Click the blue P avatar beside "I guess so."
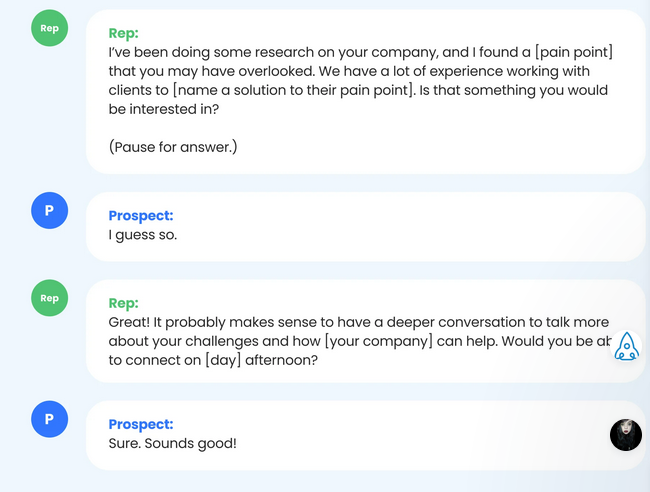The height and width of the screenshot is (492, 650). (x=49, y=210)
